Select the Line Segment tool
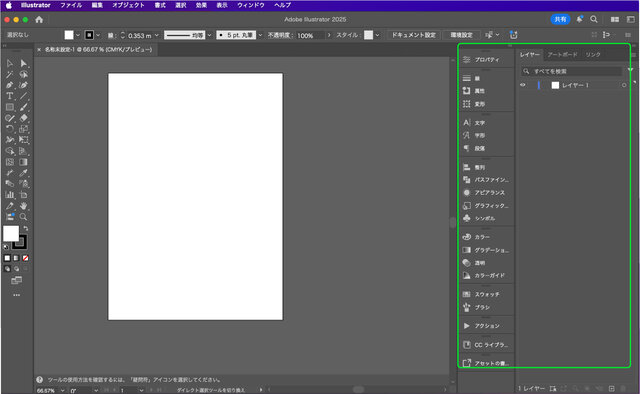 [24, 96]
